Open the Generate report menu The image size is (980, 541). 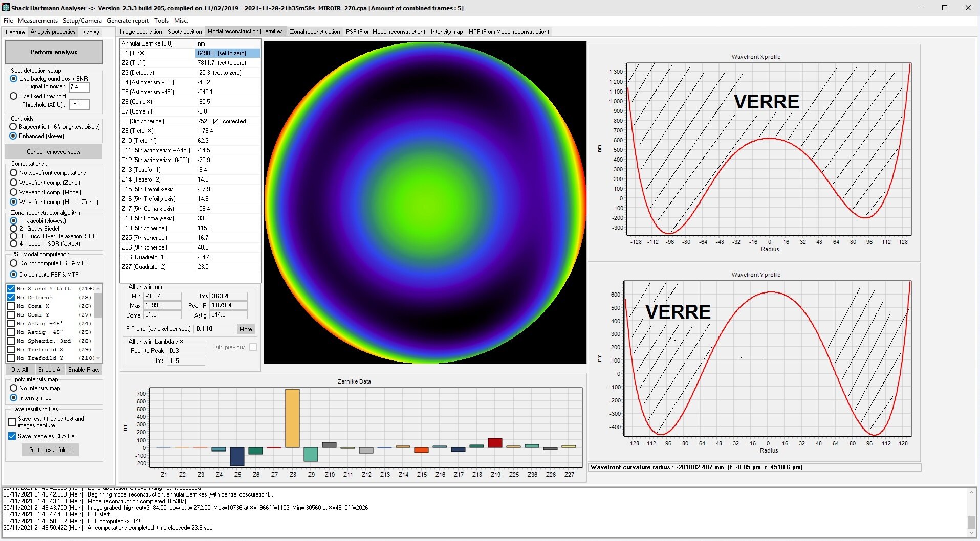128,21
